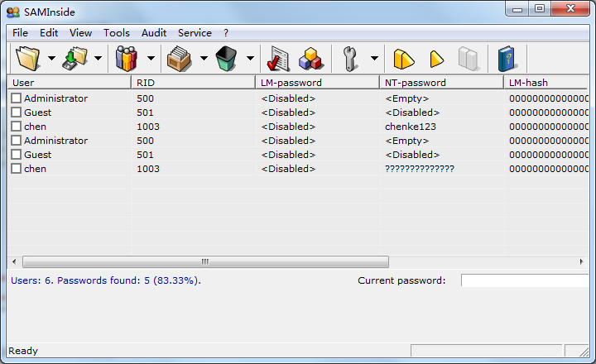The height and width of the screenshot is (364, 596).
Task: Open the Service menu
Action: 195,33
